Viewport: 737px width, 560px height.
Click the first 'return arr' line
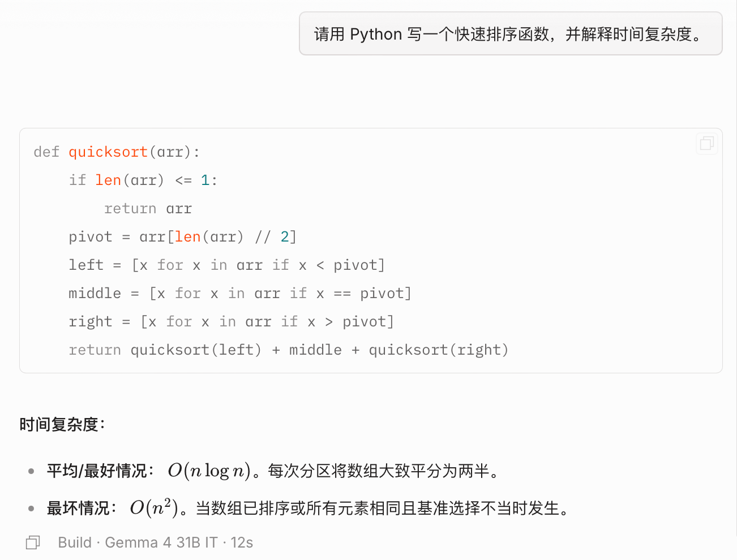point(148,209)
